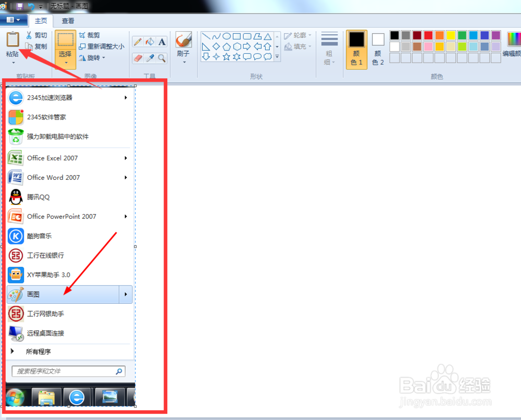The height and width of the screenshot is (420, 521).
Task: Pick the yellow color swatch
Action: (x=451, y=35)
